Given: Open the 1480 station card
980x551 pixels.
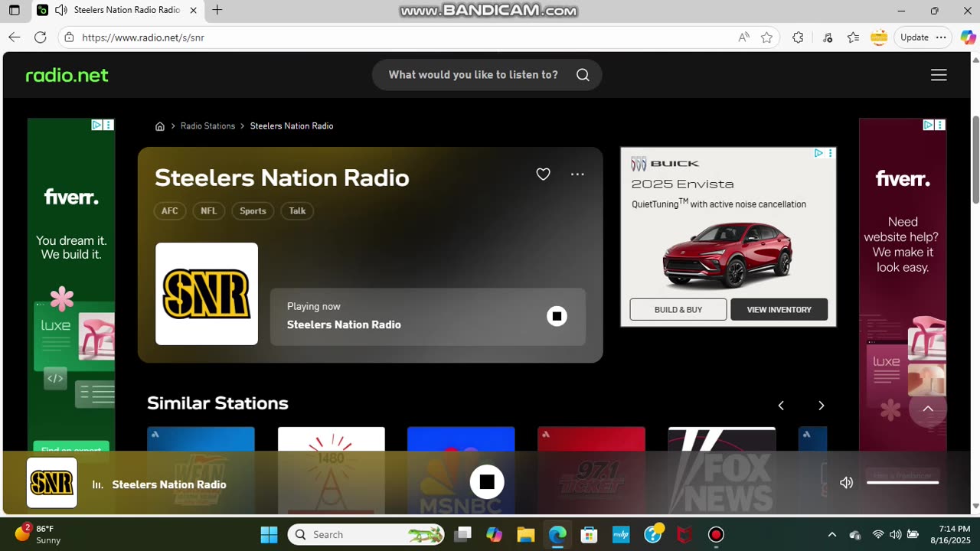Looking at the screenshot, I should click(x=331, y=470).
